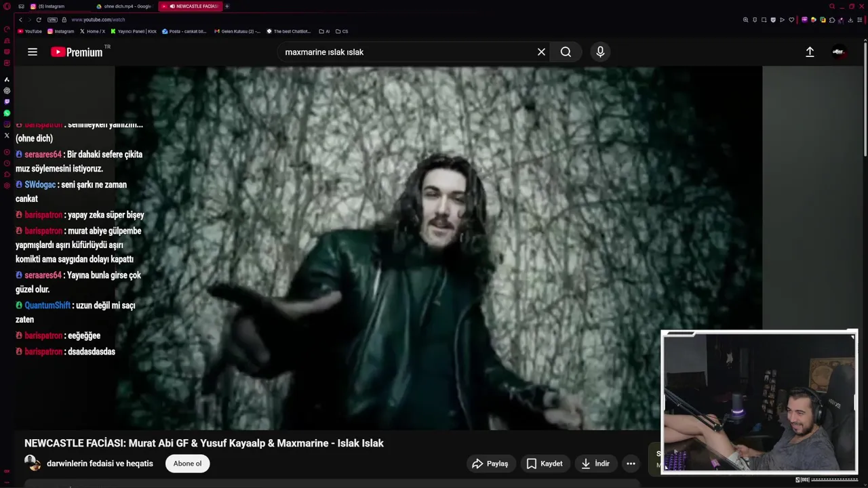This screenshot has width=868, height=488.
Task: Toggle the browser VPN badge
Action: pyautogui.click(x=52, y=20)
